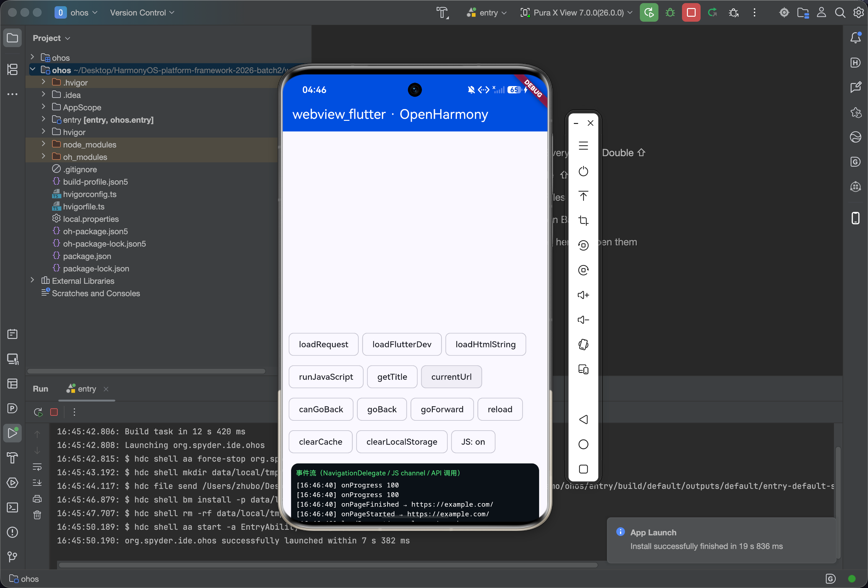The height and width of the screenshot is (588, 868).
Task: Stop the running app with red square
Action: 691,13
